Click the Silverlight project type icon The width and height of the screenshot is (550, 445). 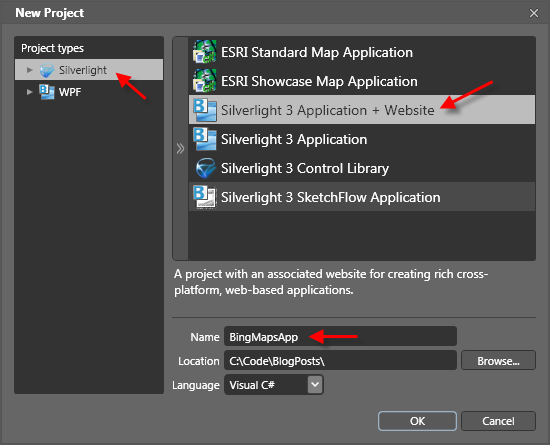pos(47,70)
